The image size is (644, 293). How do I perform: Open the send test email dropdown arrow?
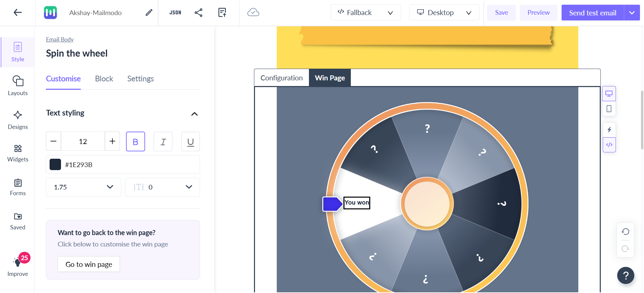pyautogui.click(x=632, y=13)
